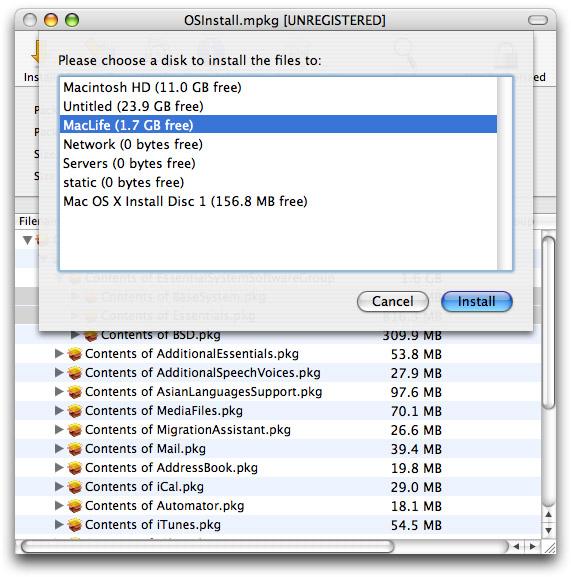
Task: Click the 54.5 MB size value
Action: click(x=416, y=525)
